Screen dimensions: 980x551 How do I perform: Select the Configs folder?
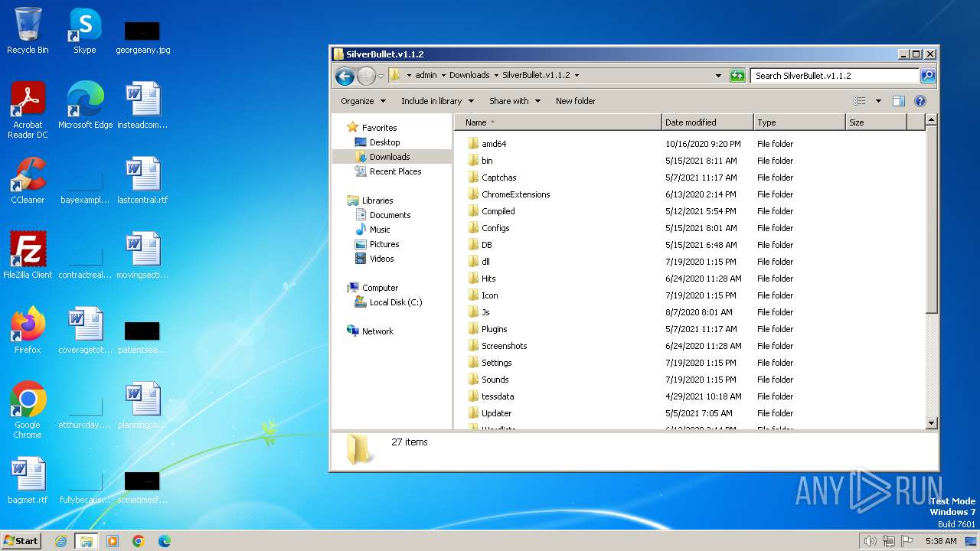point(495,228)
